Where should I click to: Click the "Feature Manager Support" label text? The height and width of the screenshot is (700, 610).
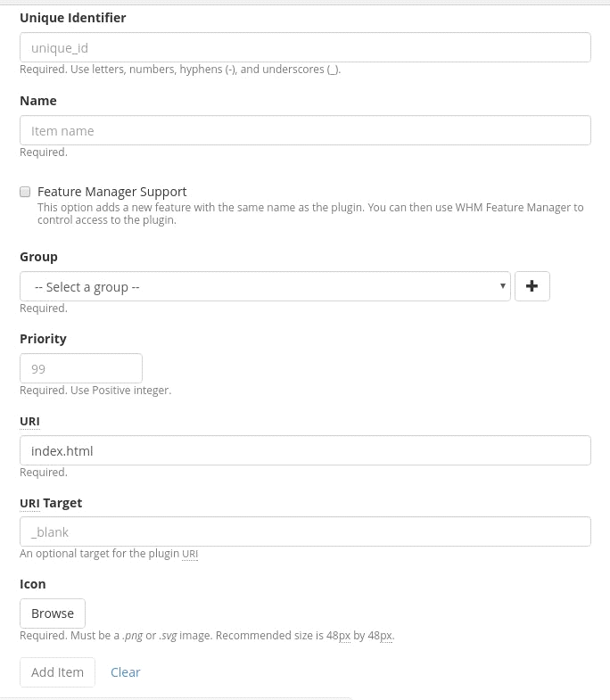click(x=112, y=192)
